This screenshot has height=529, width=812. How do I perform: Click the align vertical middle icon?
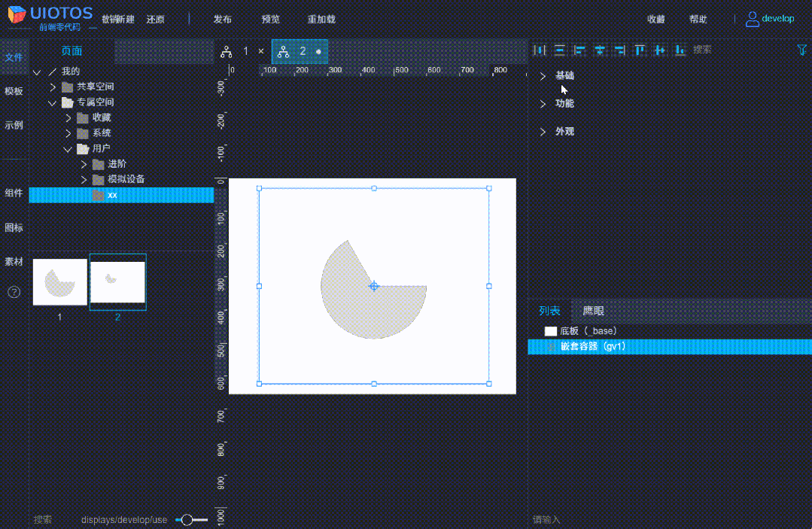click(x=660, y=50)
